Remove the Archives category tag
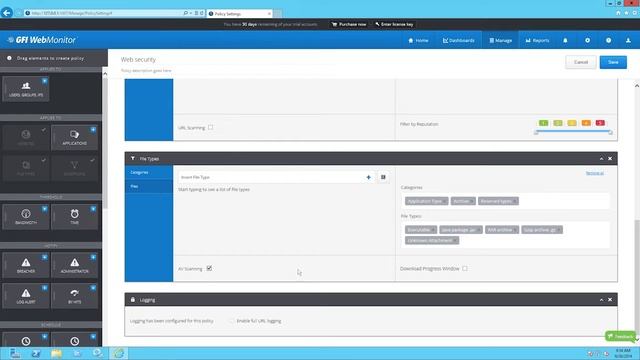The height and width of the screenshot is (360, 640). pyautogui.click(x=472, y=201)
